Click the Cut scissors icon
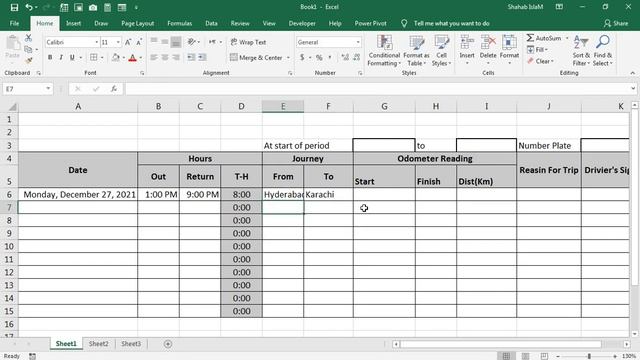This screenshot has height=360, width=640. coord(28,38)
